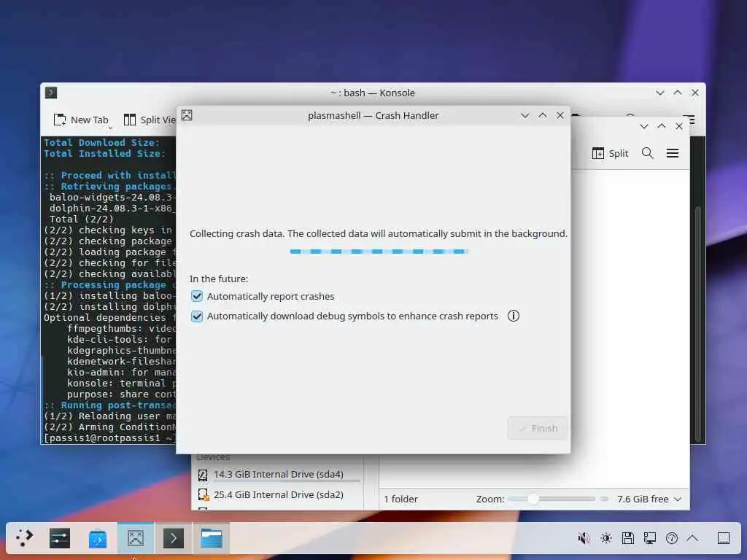The height and width of the screenshot is (560, 747).
Task: Click the crash data collection progress bar
Action: 379,252
